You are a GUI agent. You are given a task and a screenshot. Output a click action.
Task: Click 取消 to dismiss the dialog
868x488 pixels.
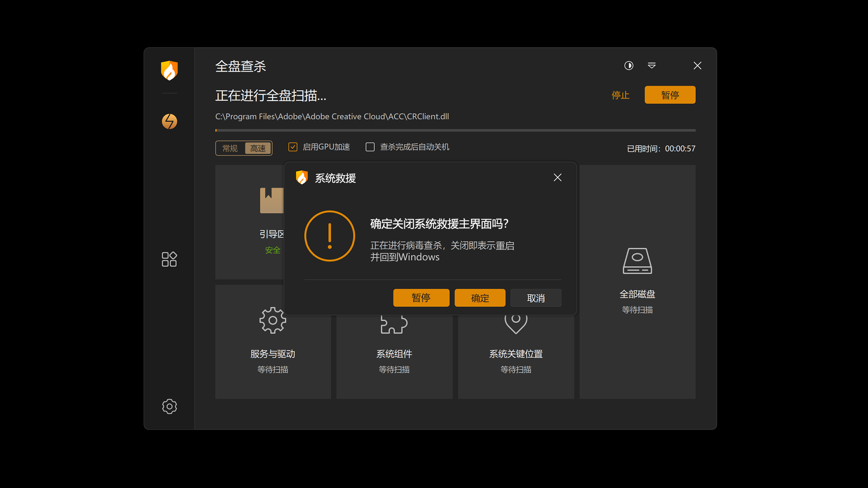point(535,298)
